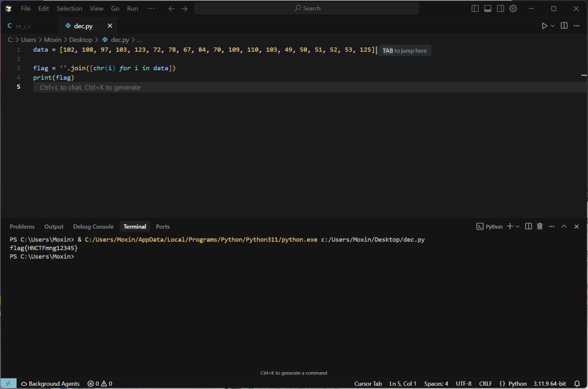Split the editor to the right

click(x=564, y=26)
